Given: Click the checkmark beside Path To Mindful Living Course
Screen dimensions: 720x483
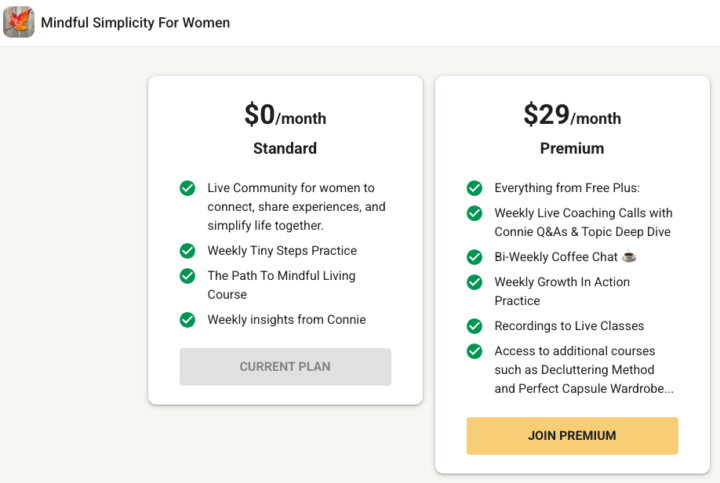Looking at the screenshot, I should (x=187, y=276).
